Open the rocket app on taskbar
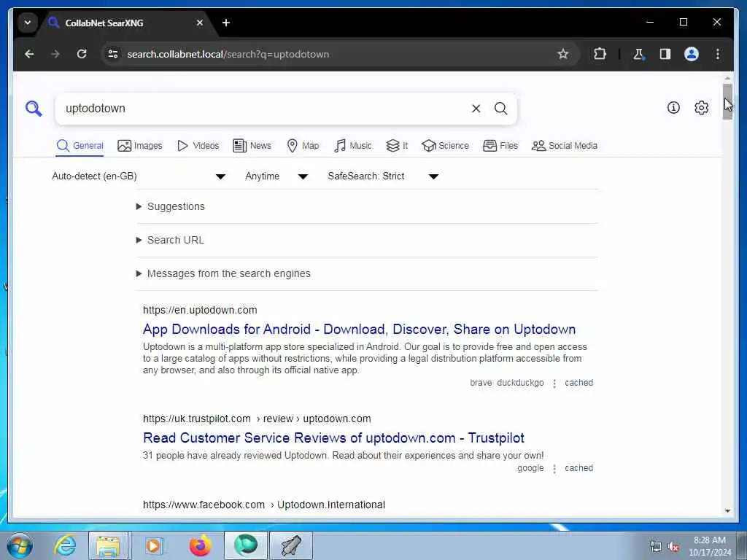This screenshot has height=560, width=747. point(291,545)
